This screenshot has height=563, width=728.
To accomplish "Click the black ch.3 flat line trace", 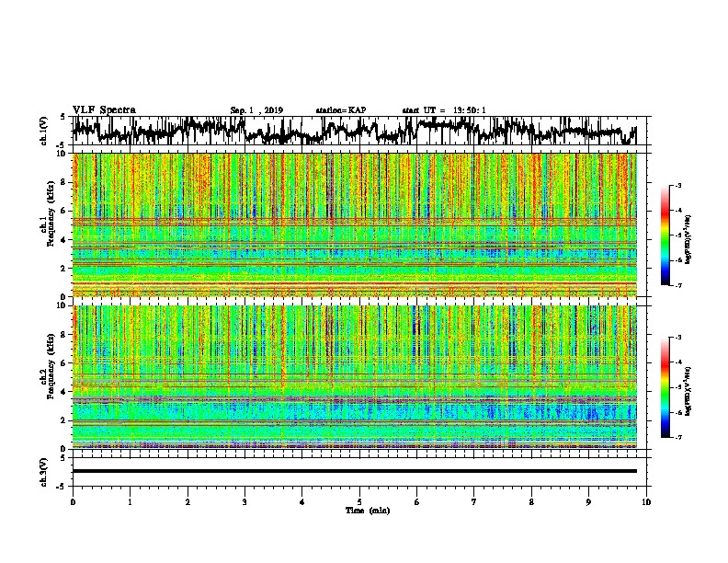I will [x=355, y=471].
